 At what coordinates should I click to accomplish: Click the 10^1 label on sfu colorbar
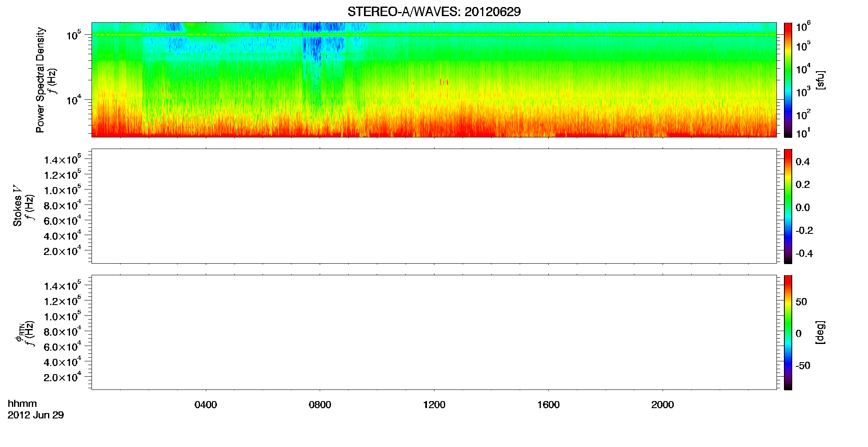803,133
